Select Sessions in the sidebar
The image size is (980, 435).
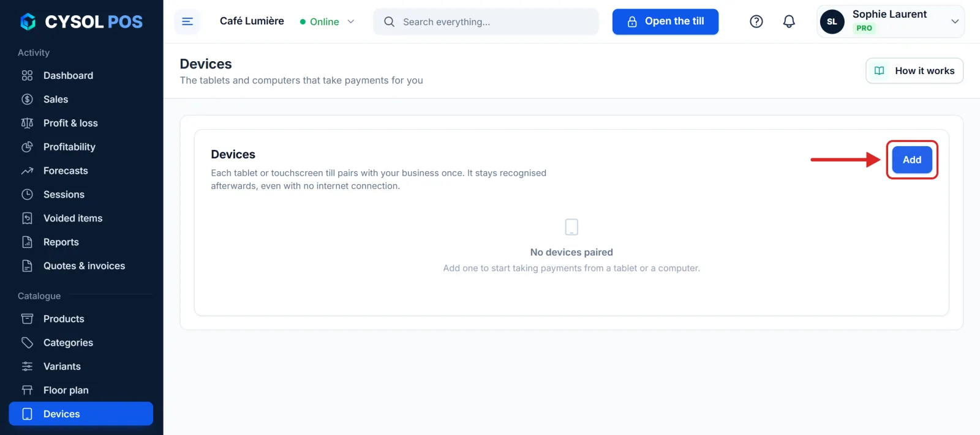81,195
